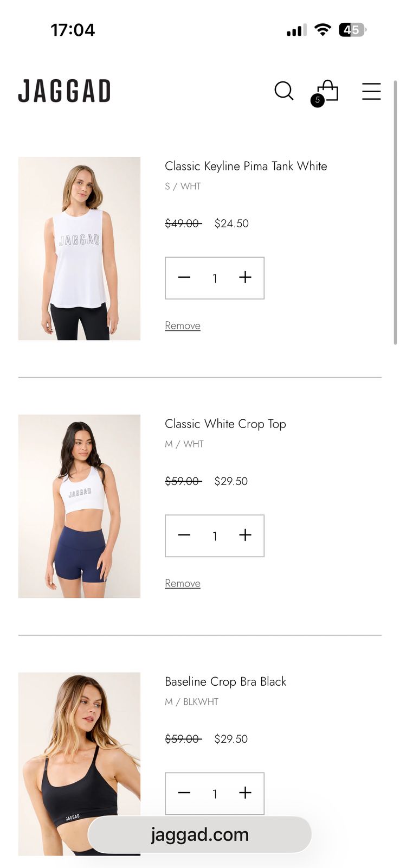Decrease quantity of Classic White Crop Top
The image size is (400, 868).
184,535
